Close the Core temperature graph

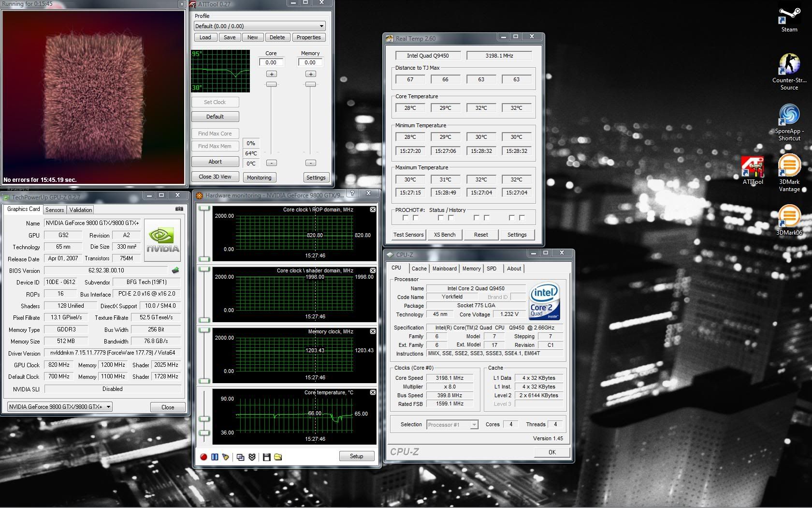pyautogui.click(x=373, y=392)
